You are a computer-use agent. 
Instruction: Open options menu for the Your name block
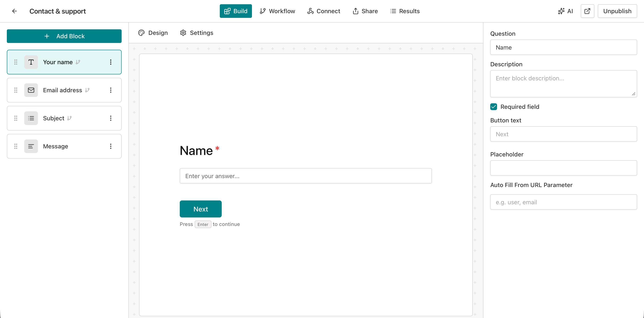click(x=111, y=62)
